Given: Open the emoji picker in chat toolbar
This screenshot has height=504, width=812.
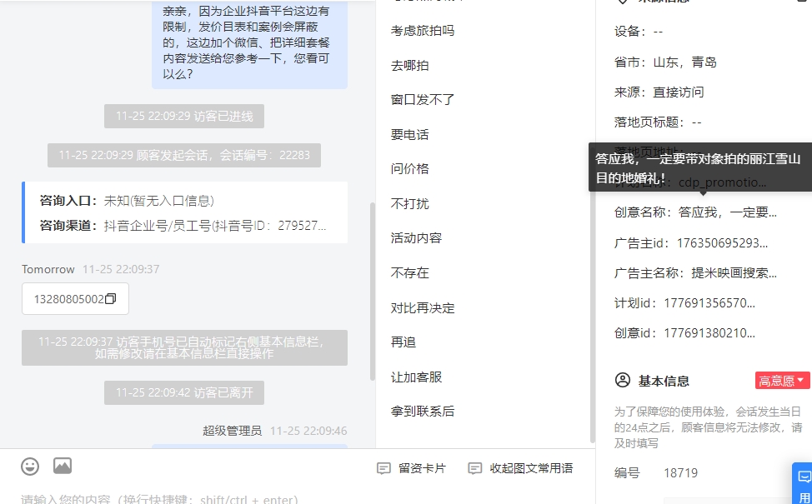Looking at the screenshot, I should tap(30, 467).
